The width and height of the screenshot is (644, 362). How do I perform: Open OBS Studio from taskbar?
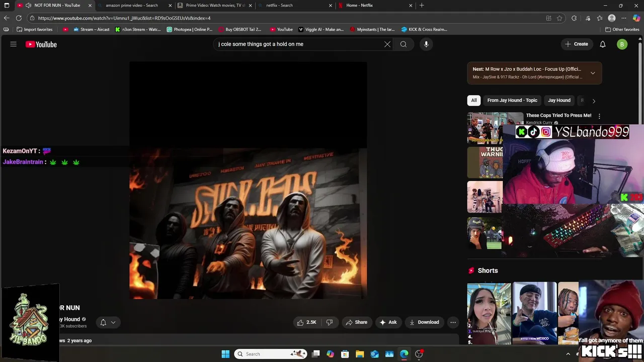pyautogui.click(x=419, y=354)
